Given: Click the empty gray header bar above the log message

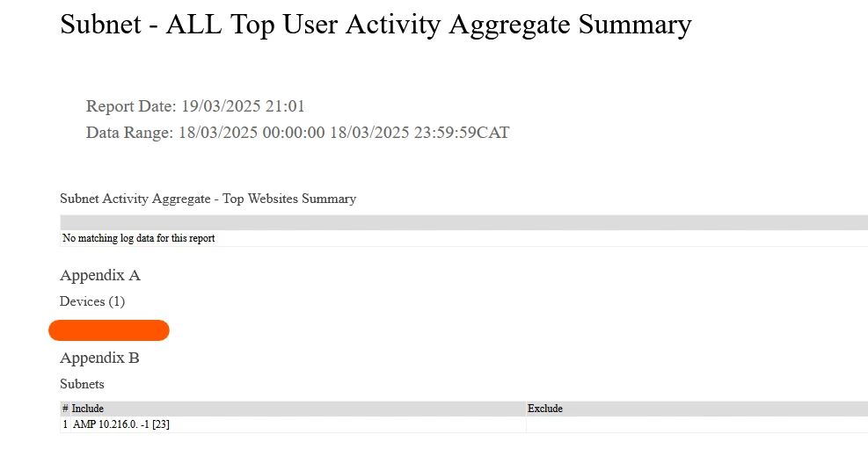Looking at the screenshot, I should [x=463, y=223].
